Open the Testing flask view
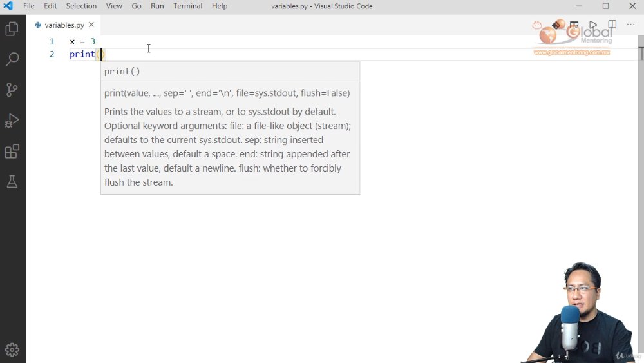644x363 pixels. point(12,181)
